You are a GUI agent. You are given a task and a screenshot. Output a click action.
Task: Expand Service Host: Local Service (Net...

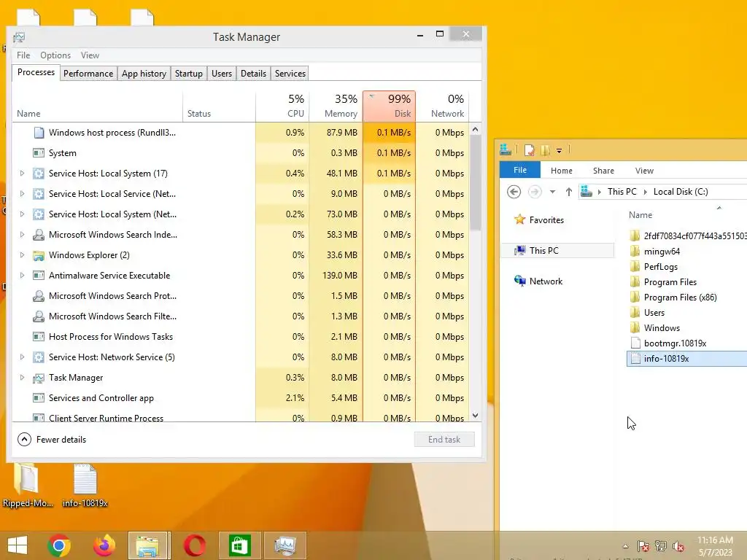pyautogui.click(x=22, y=194)
